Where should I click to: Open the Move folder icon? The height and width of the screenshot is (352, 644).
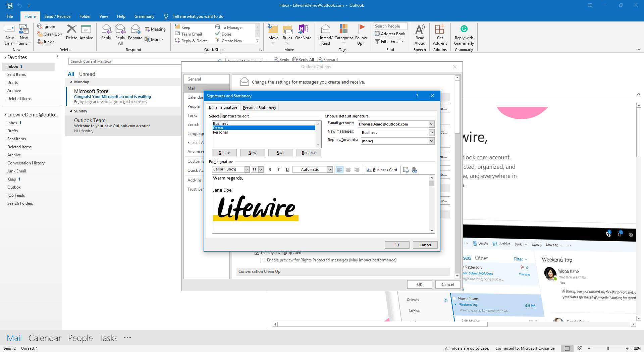(x=273, y=35)
